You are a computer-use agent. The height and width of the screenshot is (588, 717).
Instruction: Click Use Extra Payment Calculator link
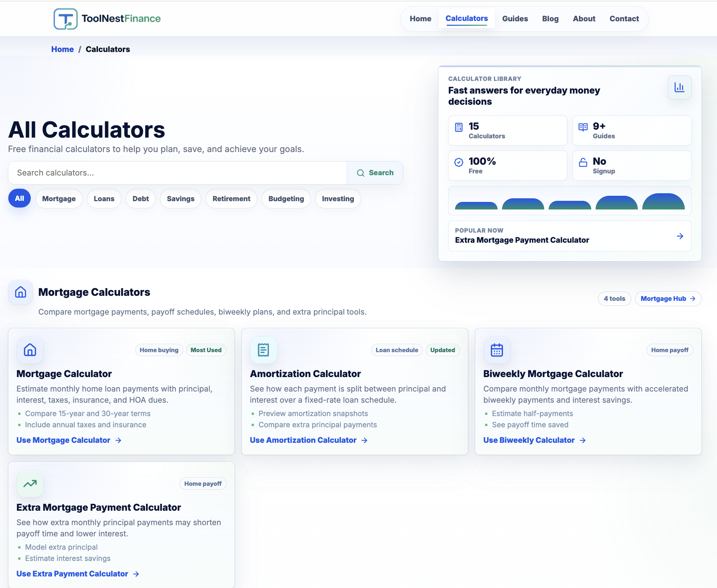[78, 574]
